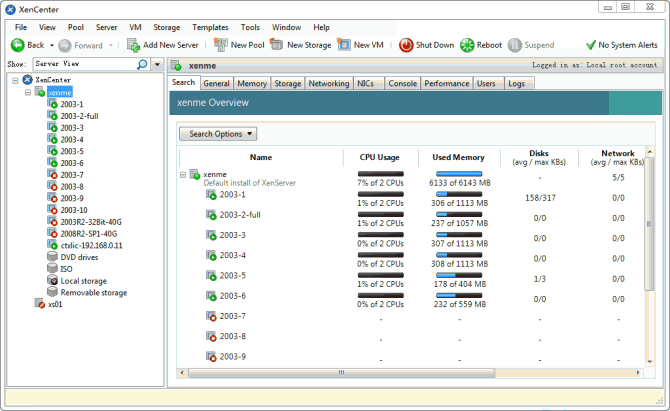Click the New VM toolbar icon
This screenshot has height=411, width=670.
[344, 44]
